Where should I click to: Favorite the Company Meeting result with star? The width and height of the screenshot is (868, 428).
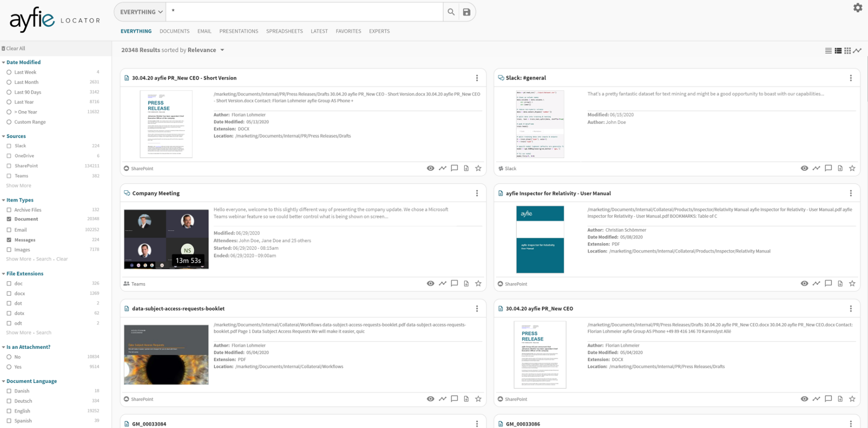[478, 284]
